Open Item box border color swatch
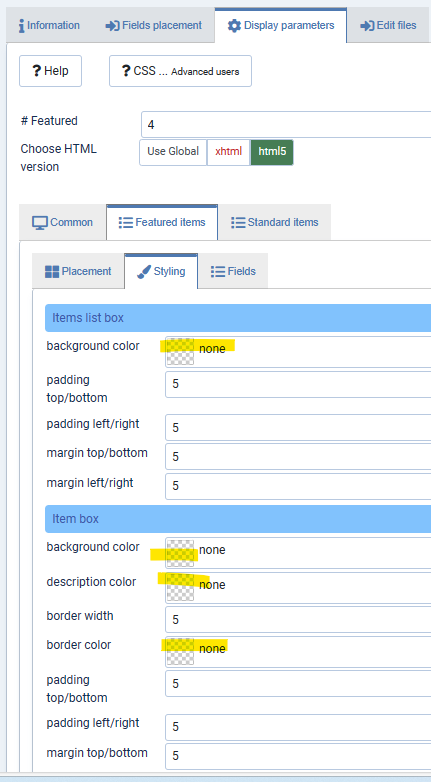The width and height of the screenshot is (431, 782). click(180, 651)
